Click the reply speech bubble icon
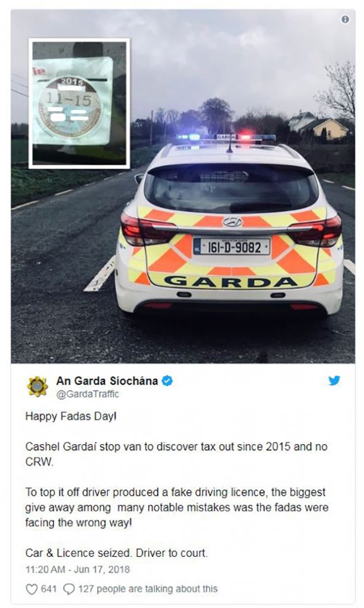This screenshot has width=364, height=608. click(69, 589)
